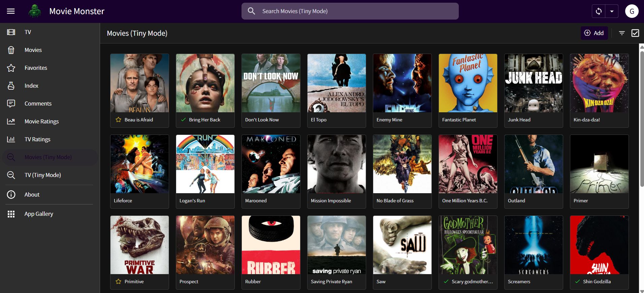Screen dimensions: 644x293
Task: Go to TV in the sidebar
Action: (x=49, y=32)
